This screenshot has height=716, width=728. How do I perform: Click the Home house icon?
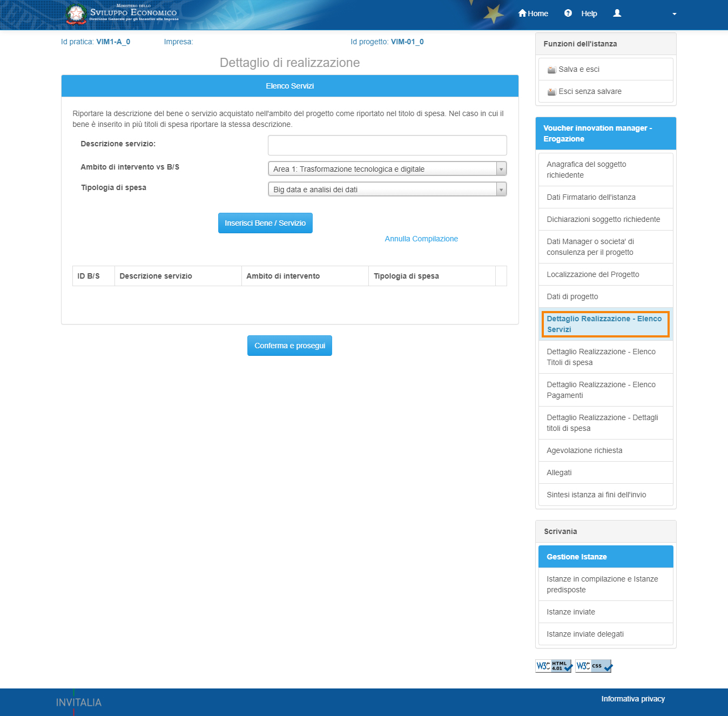(x=522, y=13)
